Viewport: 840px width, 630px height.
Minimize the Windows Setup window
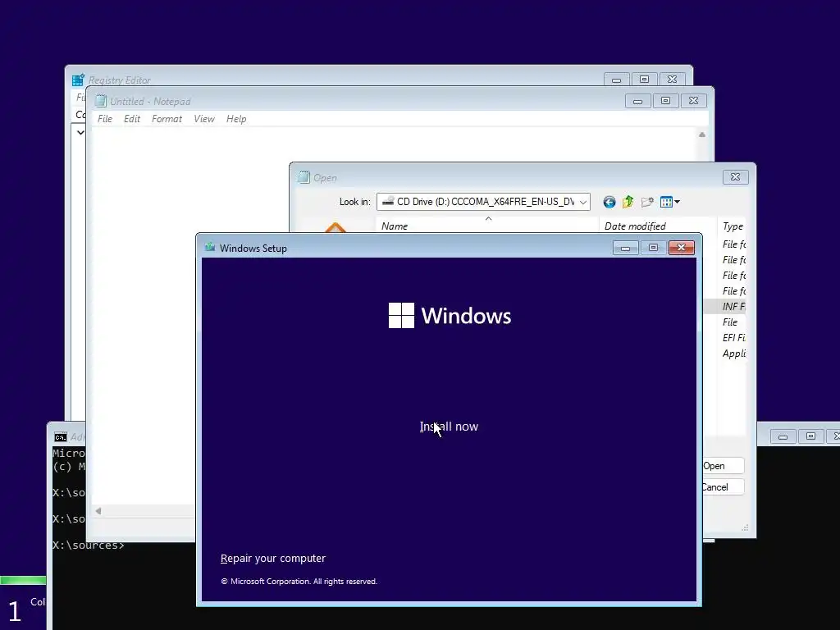[625, 248]
